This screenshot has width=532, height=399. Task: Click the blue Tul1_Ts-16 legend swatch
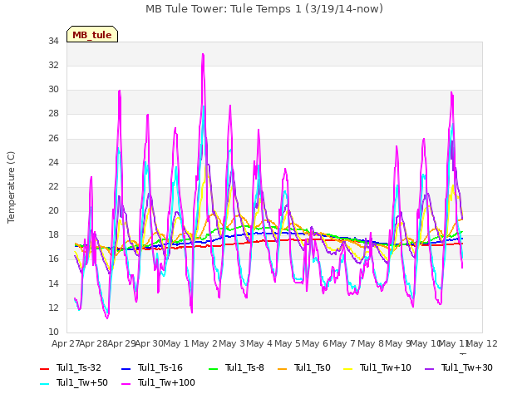[126, 369]
